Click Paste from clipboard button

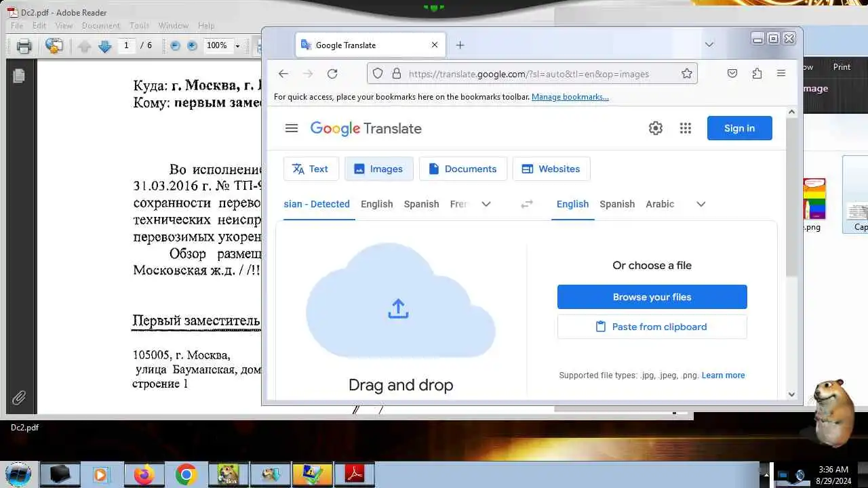coord(652,327)
